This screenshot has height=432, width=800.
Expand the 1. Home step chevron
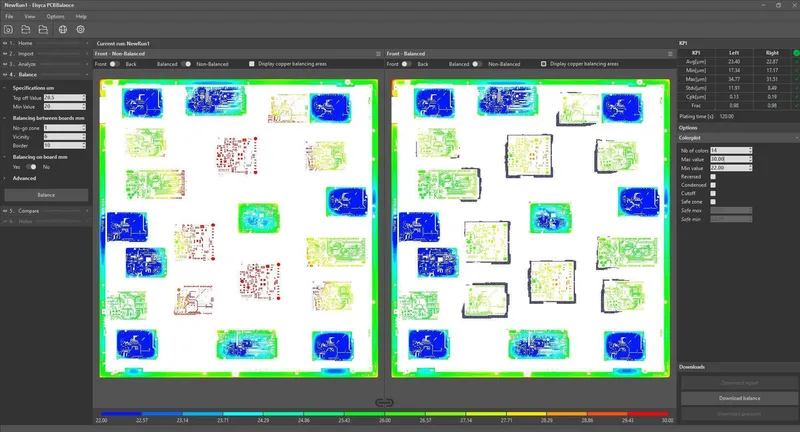pos(87,43)
